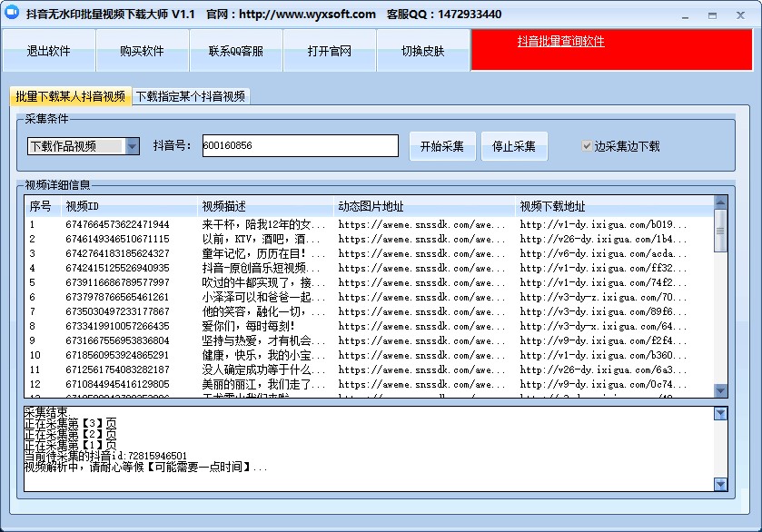Click the video list scrollbar thumb
The width and height of the screenshot is (762, 532).
[x=720, y=231]
